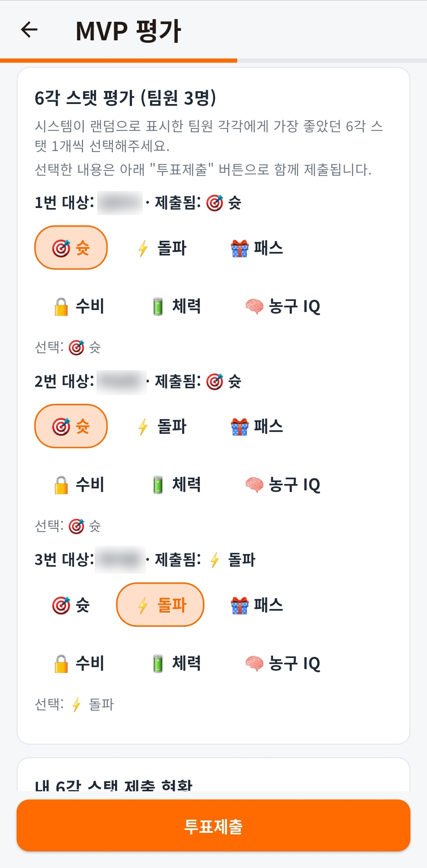Toggle the selected 슛 chip for member 1

coord(70,248)
